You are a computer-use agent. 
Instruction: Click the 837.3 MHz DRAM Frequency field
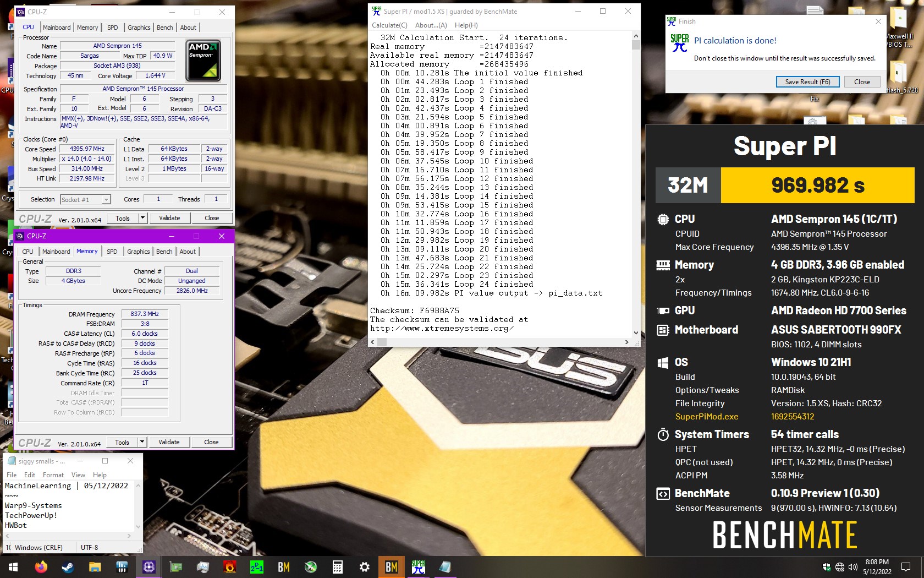click(x=145, y=314)
